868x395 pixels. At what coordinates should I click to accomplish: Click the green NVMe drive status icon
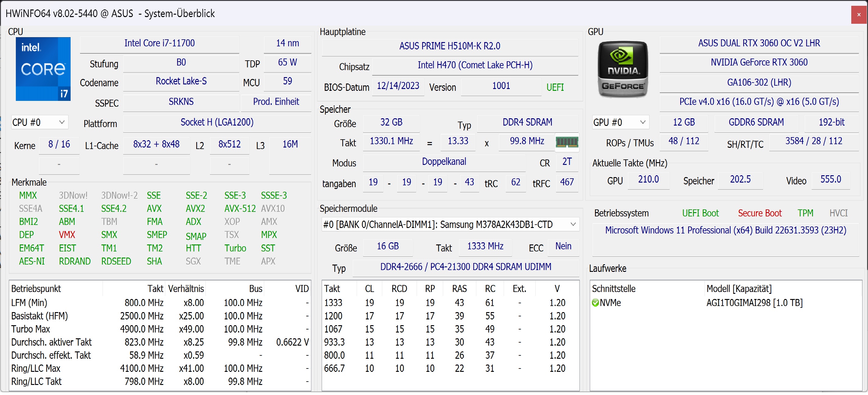click(x=595, y=303)
